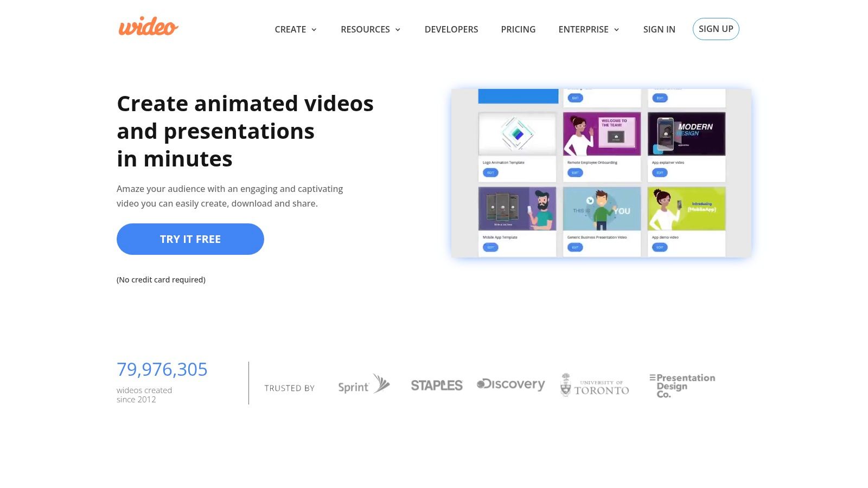The width and height of the screenshot is (868, 488).
Task: Click Edit under Mobile App Template
Action: tap(490, 248)
